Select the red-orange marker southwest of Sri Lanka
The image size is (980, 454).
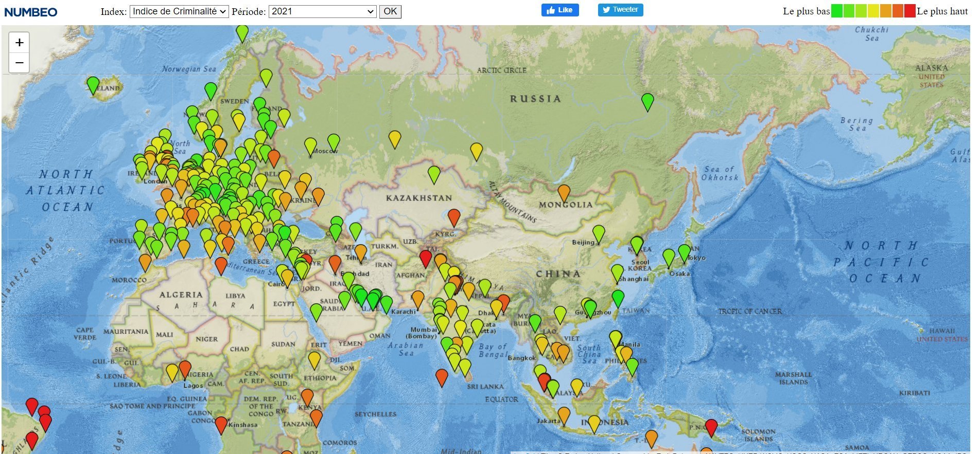[442, 377]
